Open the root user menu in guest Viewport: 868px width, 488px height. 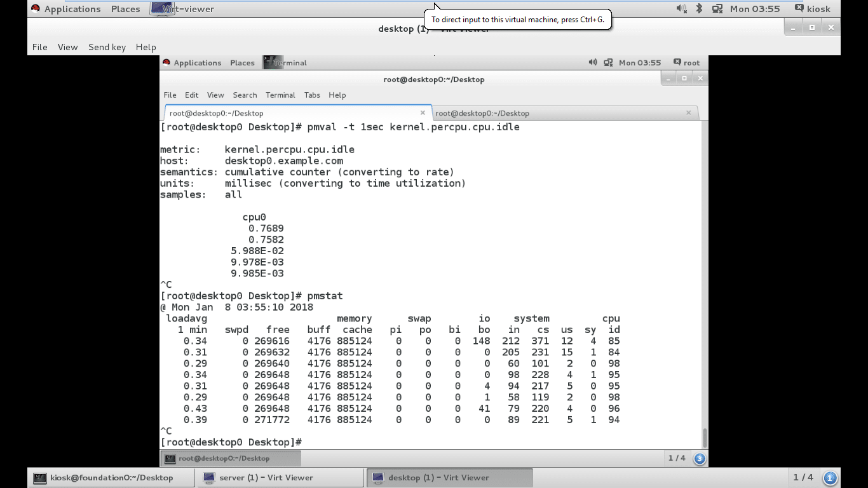click(x=686, y=62)
